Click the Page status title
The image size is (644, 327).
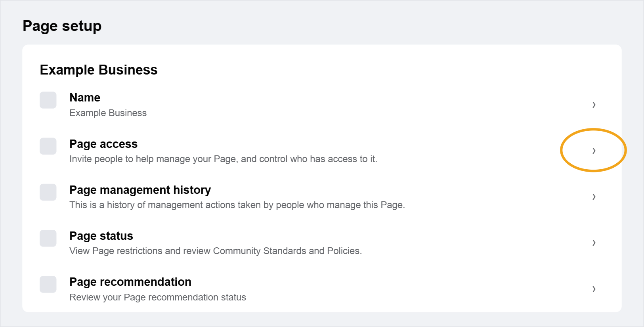coord(101,236)
